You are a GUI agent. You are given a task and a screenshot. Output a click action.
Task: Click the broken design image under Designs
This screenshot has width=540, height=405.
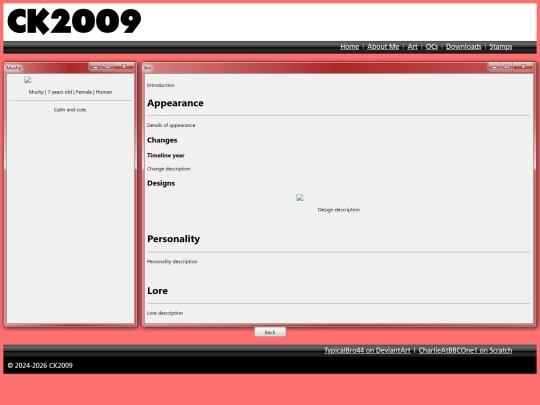pyautogui.click(x=300, y=197)
